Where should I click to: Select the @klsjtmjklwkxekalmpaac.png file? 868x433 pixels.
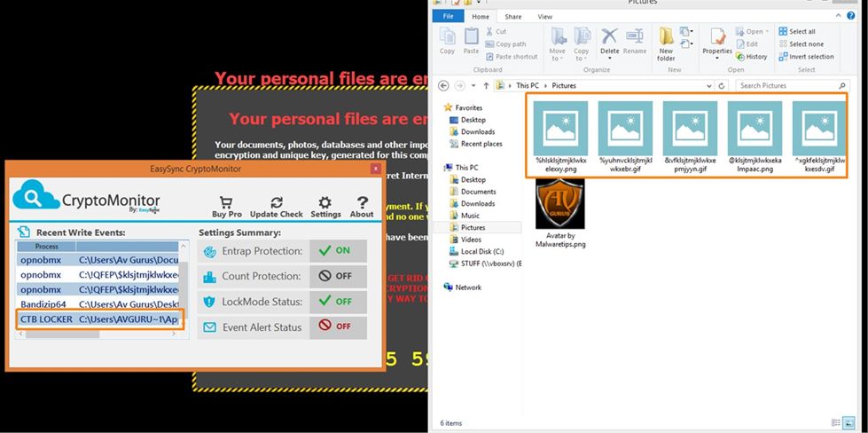point(755,138)
